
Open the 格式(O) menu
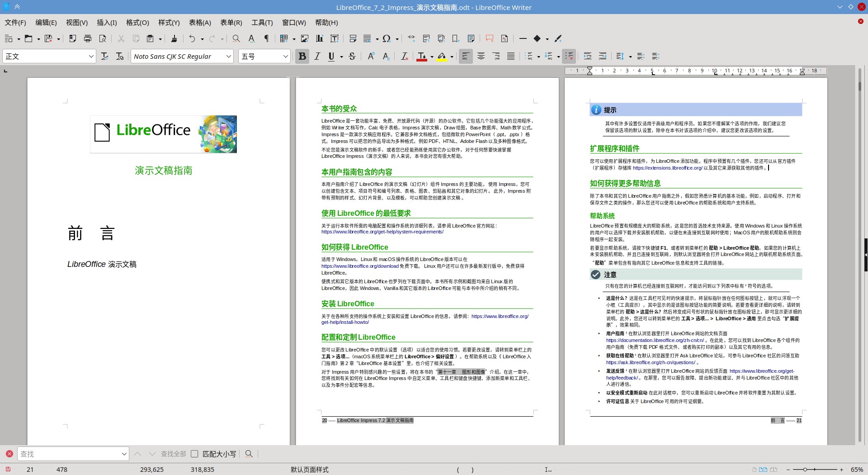click(x=137, y=23)
